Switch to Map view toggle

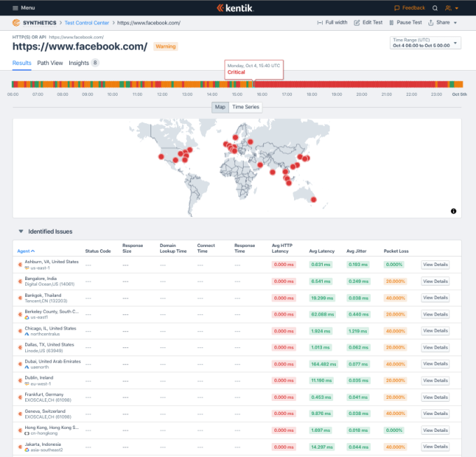(x=220, y=107)
